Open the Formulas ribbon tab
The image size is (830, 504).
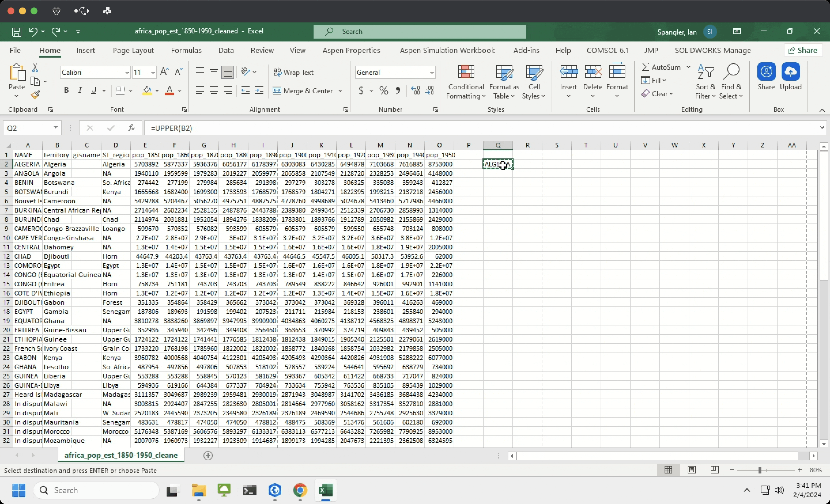tap(186, 50)
